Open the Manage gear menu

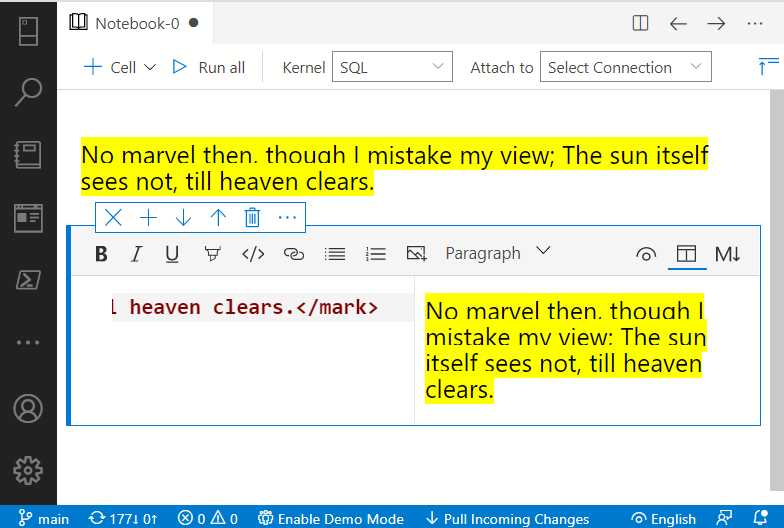click(x=28, y=470)
